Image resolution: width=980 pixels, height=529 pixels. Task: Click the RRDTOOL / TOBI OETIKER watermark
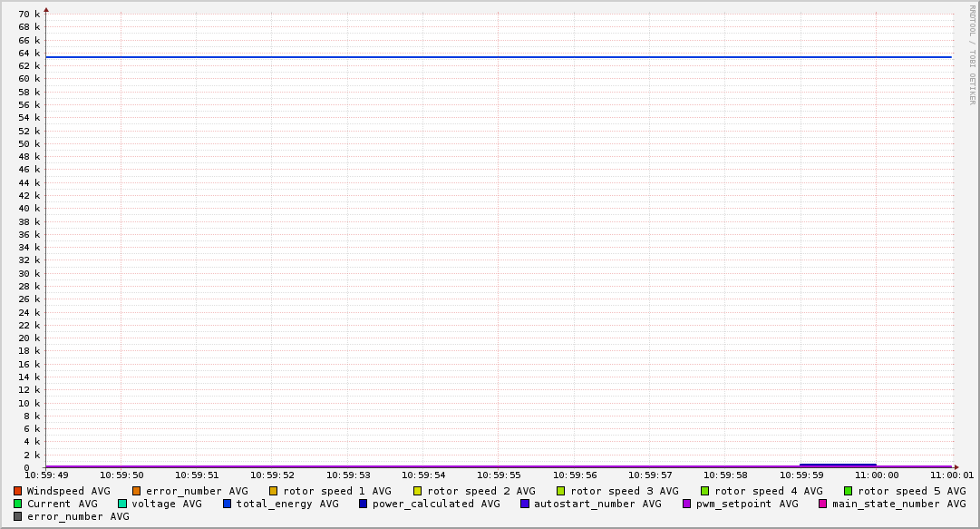click(972, 54)
